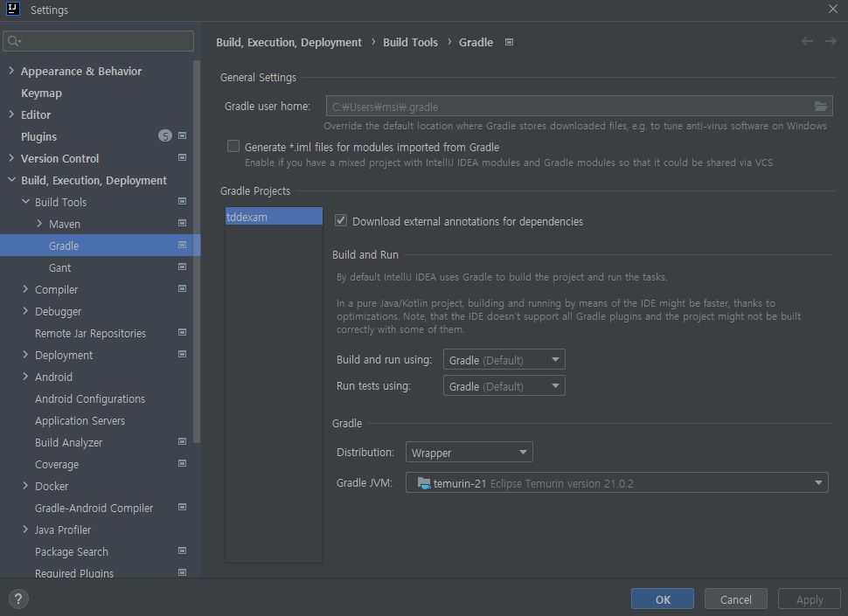The width and height of the screenshot is (848, 616).
Task: Enable generating *.iml files for Gradle modules
Action: click(233, 146)
